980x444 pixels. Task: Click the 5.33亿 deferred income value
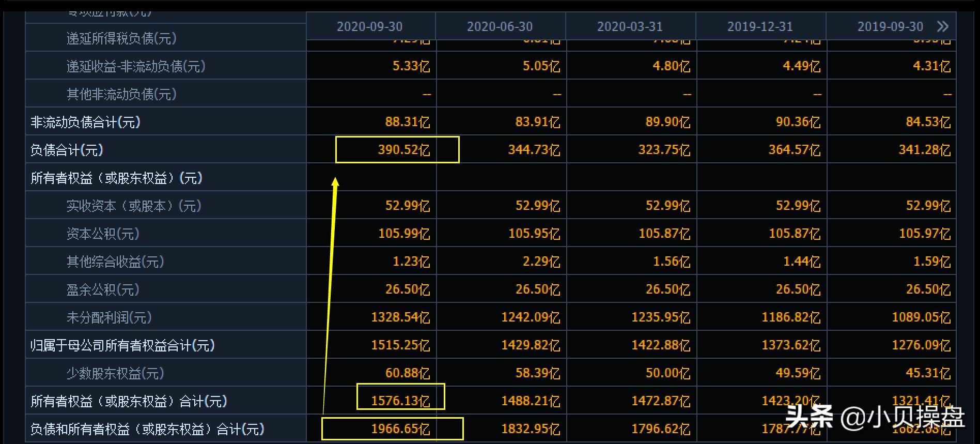click(411, 66)
